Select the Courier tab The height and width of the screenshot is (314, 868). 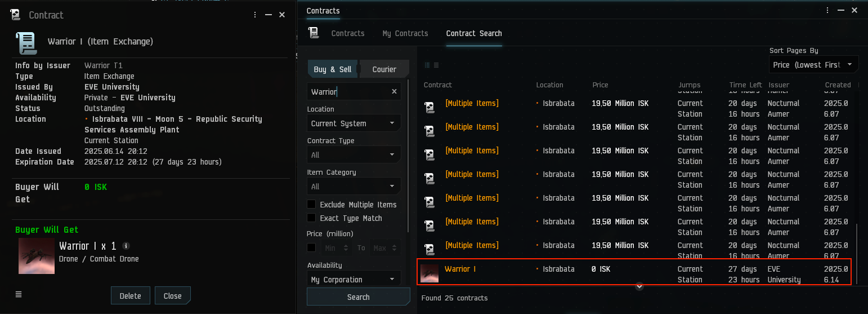coord(384,69)
